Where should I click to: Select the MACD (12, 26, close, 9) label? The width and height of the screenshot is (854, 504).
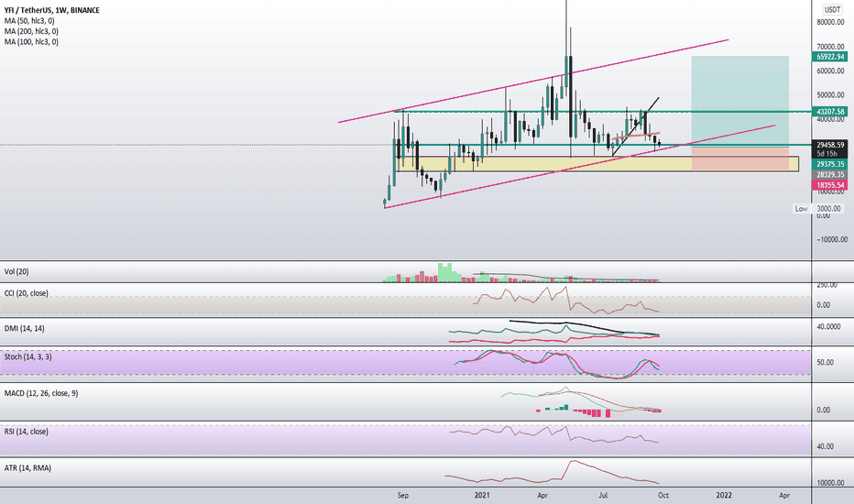[x=41, y=393]
